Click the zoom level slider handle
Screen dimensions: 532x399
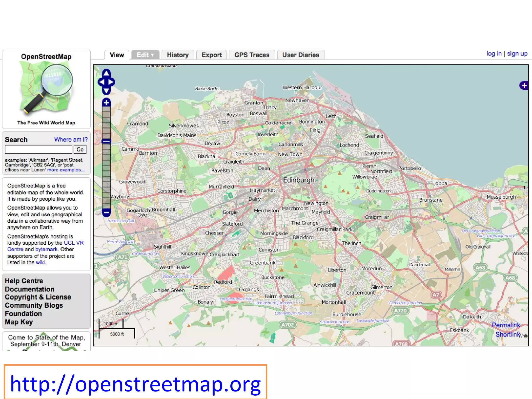point(106,141)
